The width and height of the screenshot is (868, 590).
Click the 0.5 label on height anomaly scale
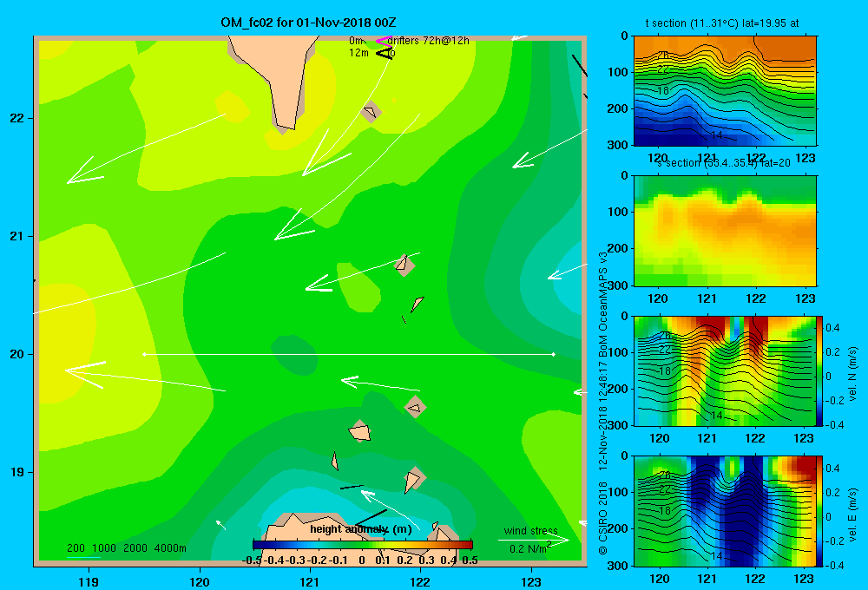470,560
